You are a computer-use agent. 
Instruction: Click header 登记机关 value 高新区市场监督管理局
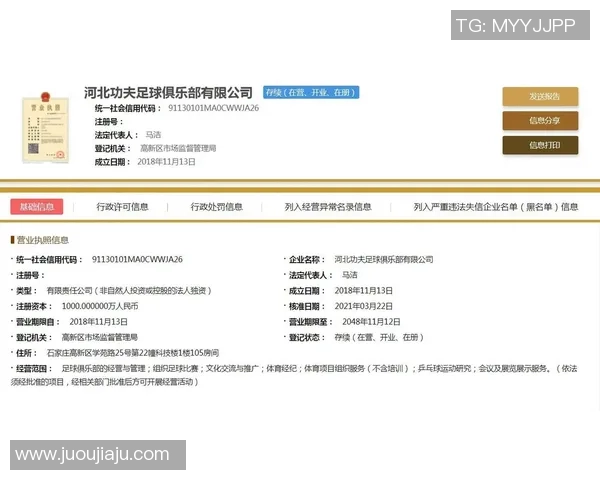178,148
